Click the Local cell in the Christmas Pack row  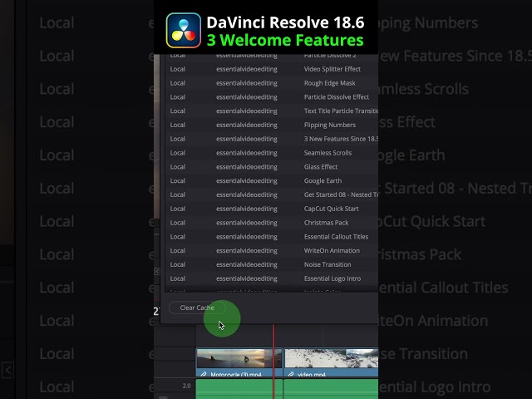(x=177, y=223)
